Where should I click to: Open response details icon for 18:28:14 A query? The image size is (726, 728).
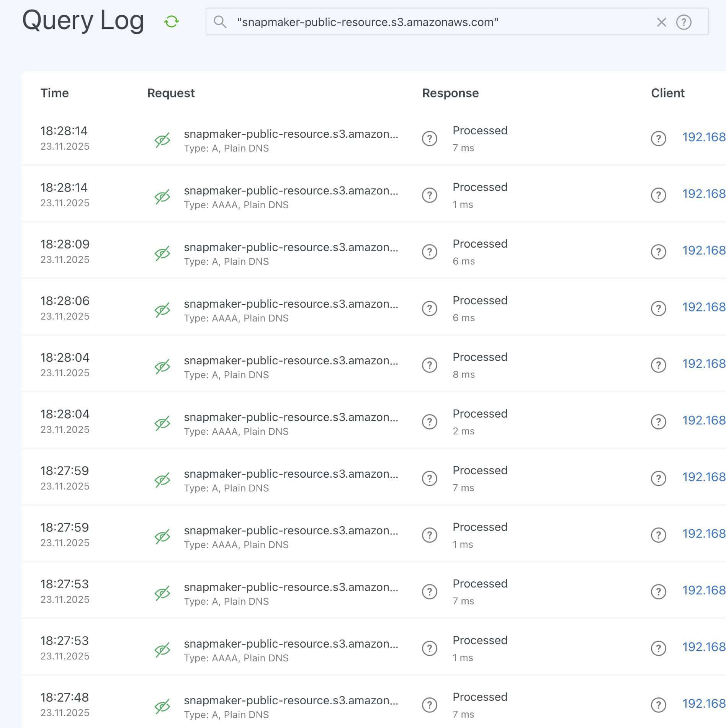pyautogui.click(x=429, y=139)
